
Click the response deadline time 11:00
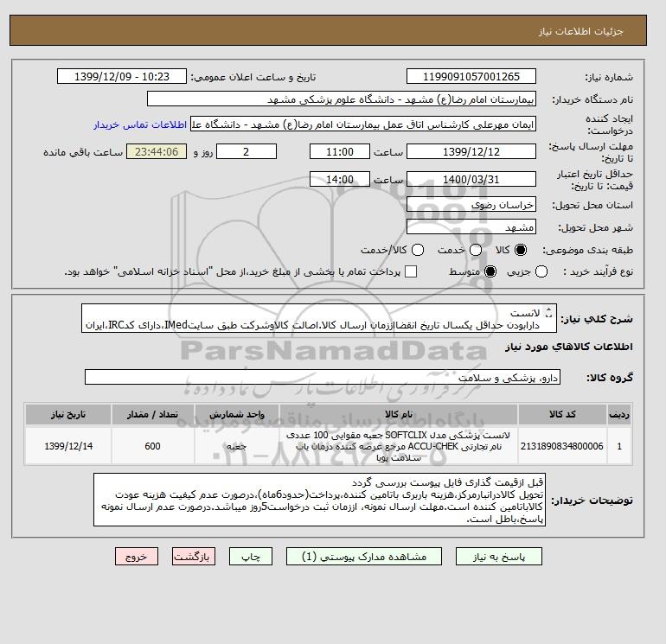(340, 151)
